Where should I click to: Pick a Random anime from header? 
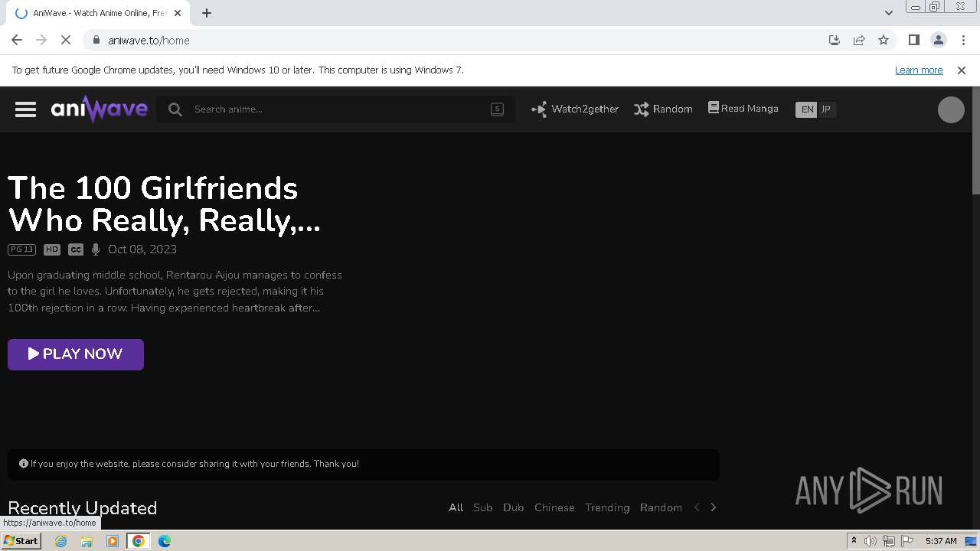[663, 109]
